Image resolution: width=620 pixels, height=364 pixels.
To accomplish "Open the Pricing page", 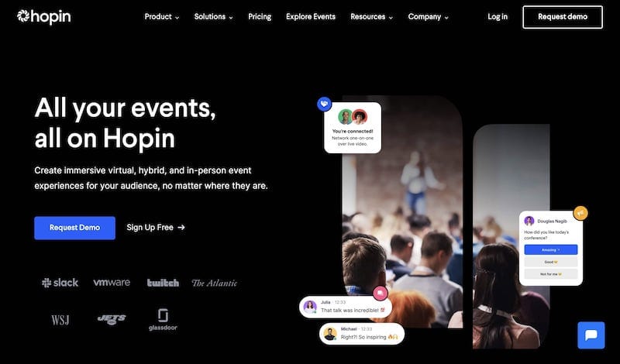I will (x=260, y=16).
